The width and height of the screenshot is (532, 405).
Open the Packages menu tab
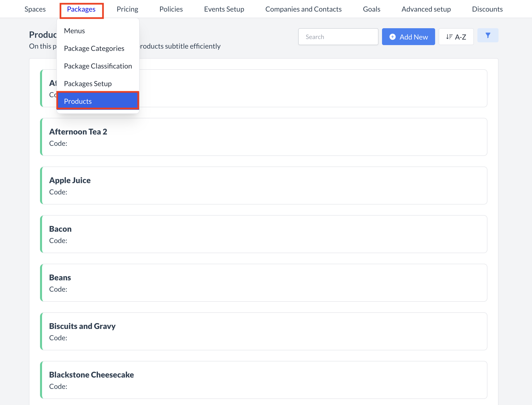81,9
